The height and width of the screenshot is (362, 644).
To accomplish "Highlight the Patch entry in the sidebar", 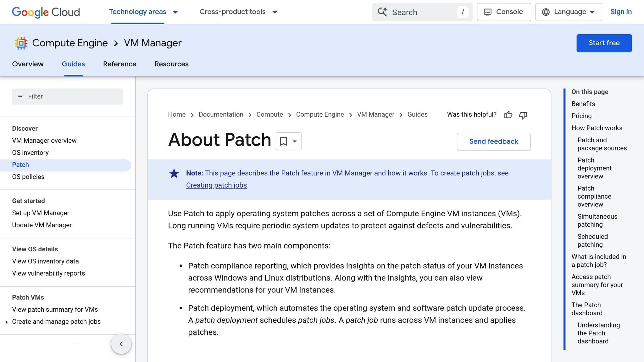I will coord(20,165).
